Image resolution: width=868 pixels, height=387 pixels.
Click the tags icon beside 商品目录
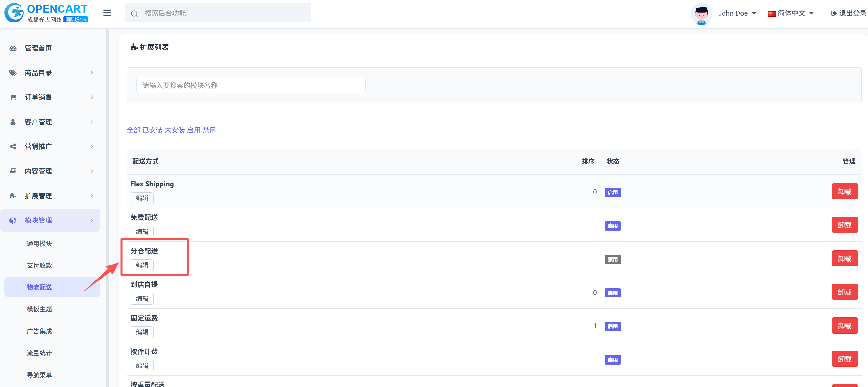point(13,73)
